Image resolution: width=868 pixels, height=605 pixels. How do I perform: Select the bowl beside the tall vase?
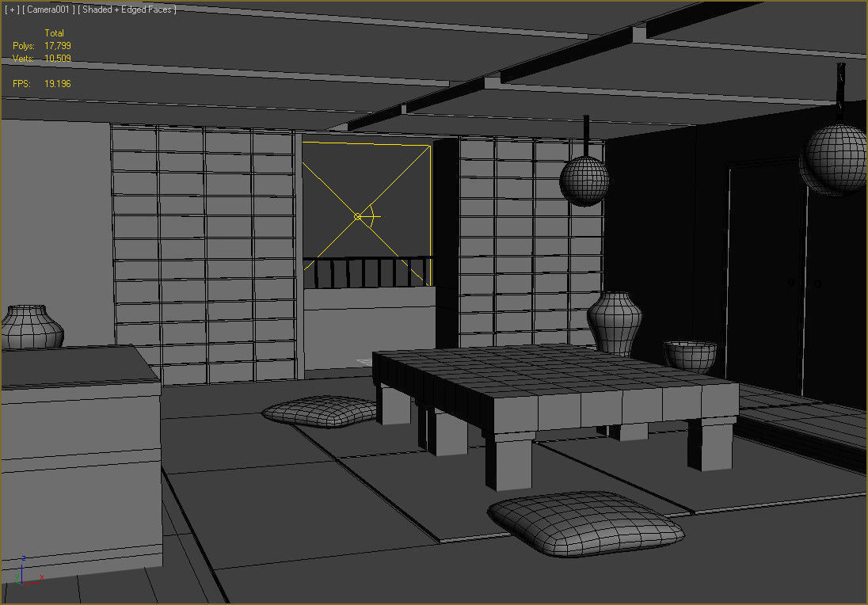pyautogui.click(x=691, y=357)
